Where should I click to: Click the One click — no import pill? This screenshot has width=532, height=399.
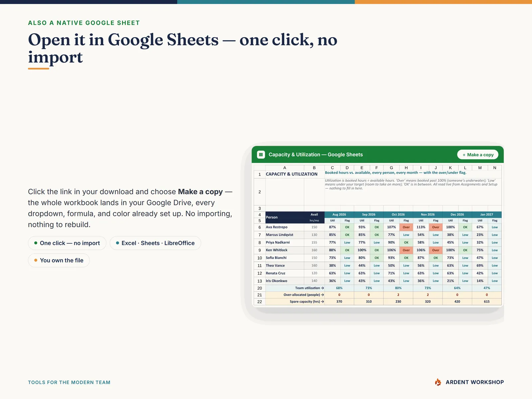point(67,243)
